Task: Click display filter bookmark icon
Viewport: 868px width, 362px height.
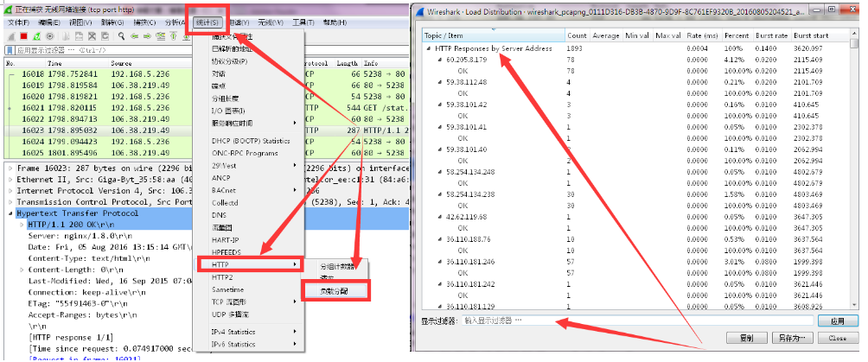Action: point(10,50)
